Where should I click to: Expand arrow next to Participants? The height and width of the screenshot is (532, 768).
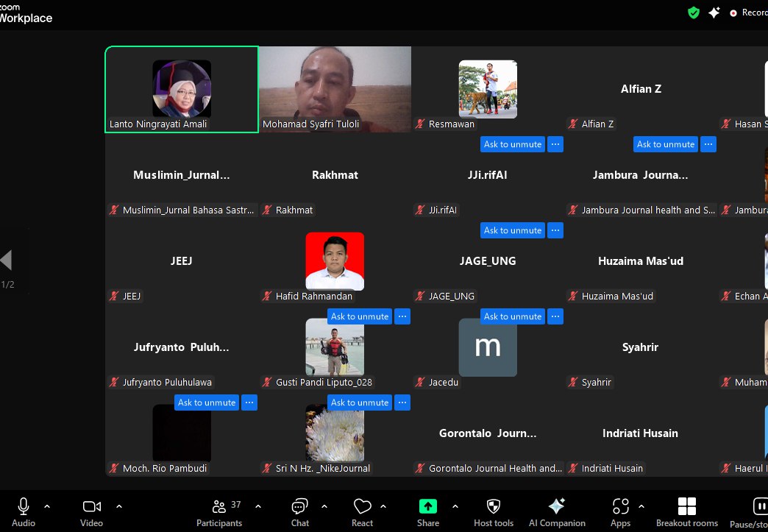click(x=258, y=506)
